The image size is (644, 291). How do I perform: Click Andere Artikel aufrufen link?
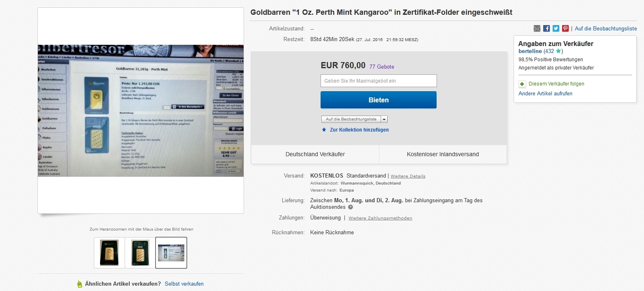(x=545, y=93)
